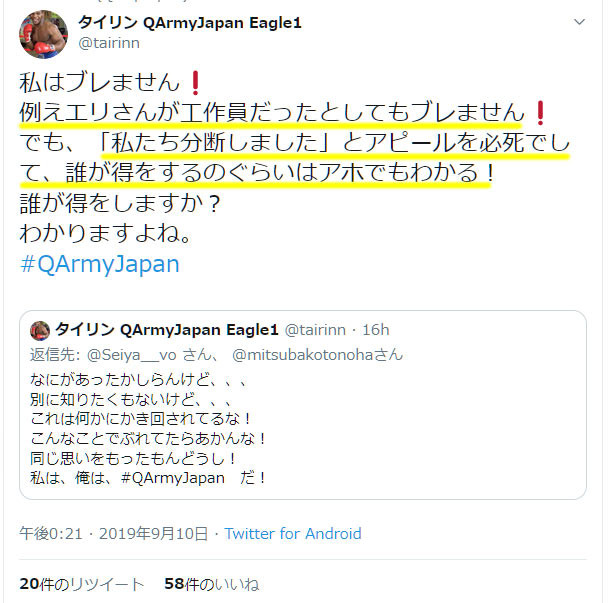614x603 pixels.
Task: Open the #QArmyJapan hashtag in main tweet
Action: click(x=99, y=264)
